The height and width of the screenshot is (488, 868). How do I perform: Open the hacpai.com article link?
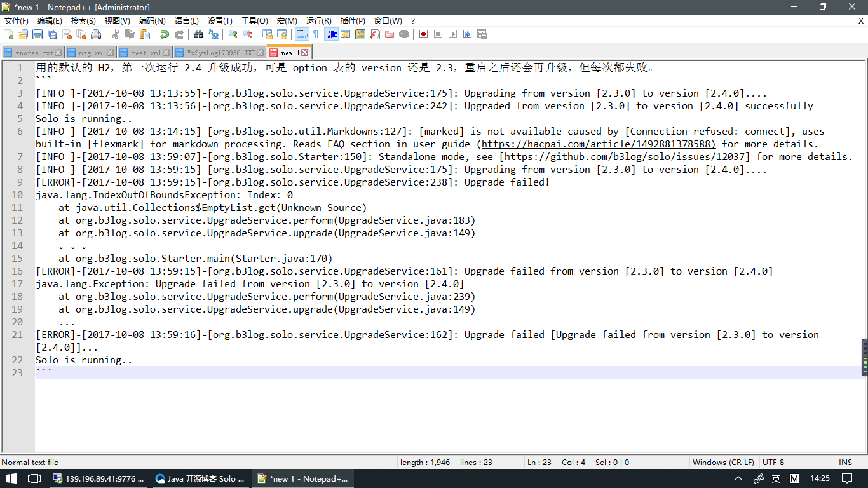click(599, 144)
